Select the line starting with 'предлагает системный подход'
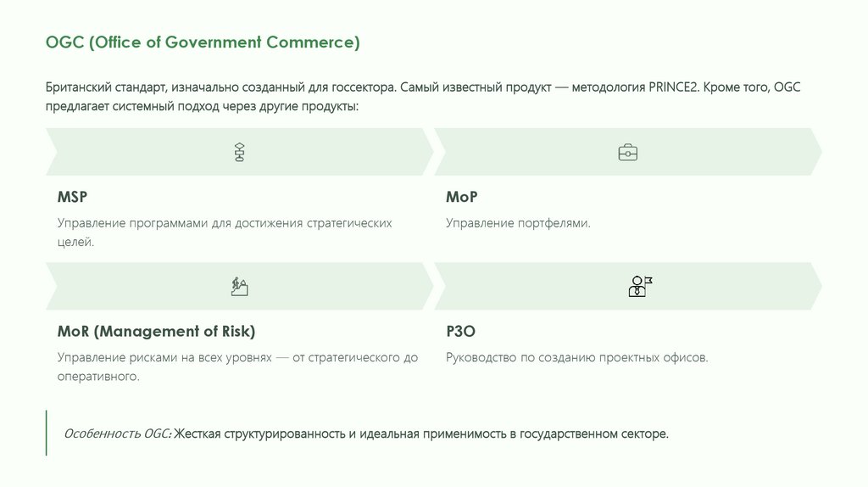This screenshot has height=487, width=868. (203, 107)
